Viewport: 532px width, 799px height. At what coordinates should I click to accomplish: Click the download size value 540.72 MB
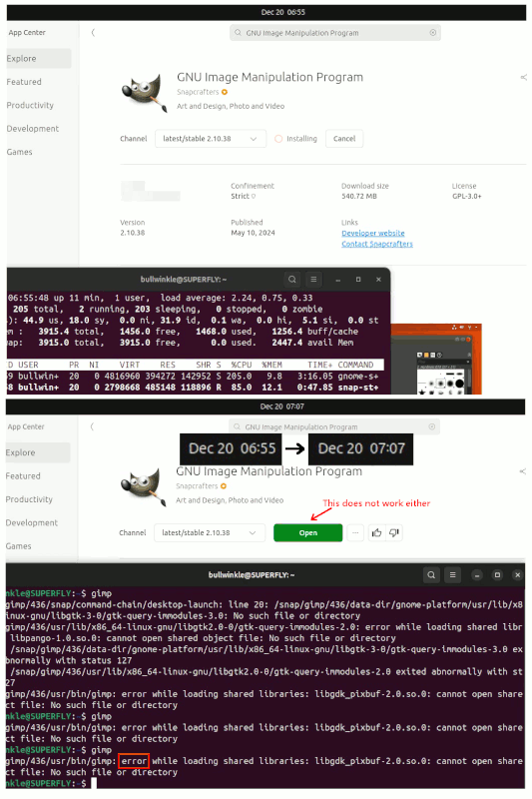click(x=359, y=196)
